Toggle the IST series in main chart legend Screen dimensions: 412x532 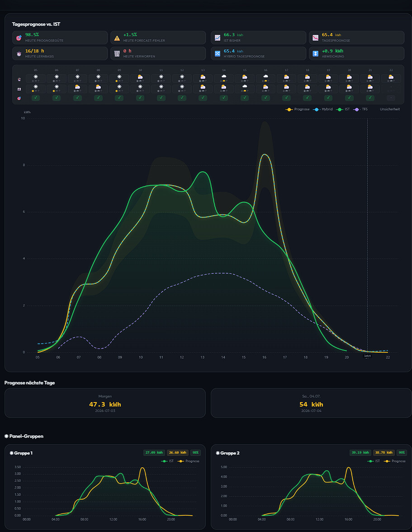pos(343,109)
